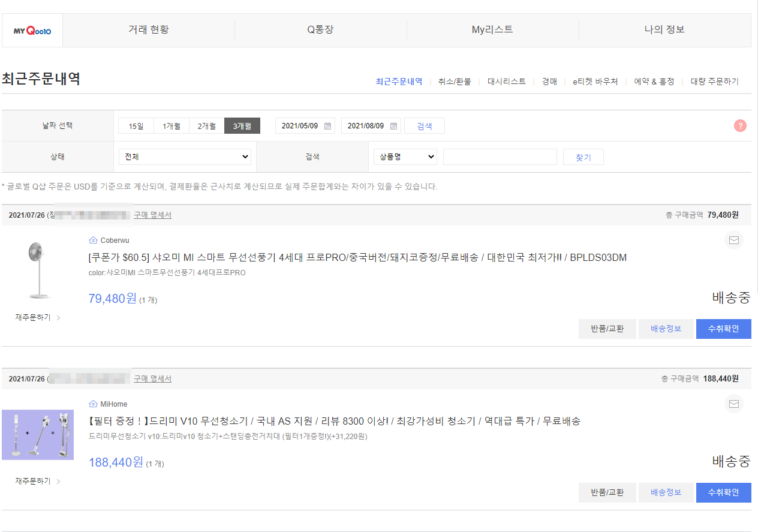Screen dimensions: 758x532
Task: Switch to the 취소/환불 tab
Action: pyautogui.click(x=455, y=82)
